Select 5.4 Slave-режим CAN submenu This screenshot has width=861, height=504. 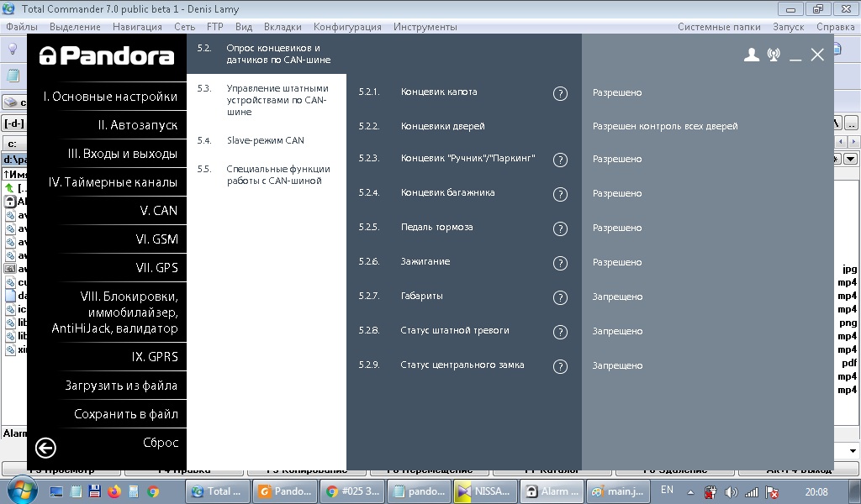(265, 140)
